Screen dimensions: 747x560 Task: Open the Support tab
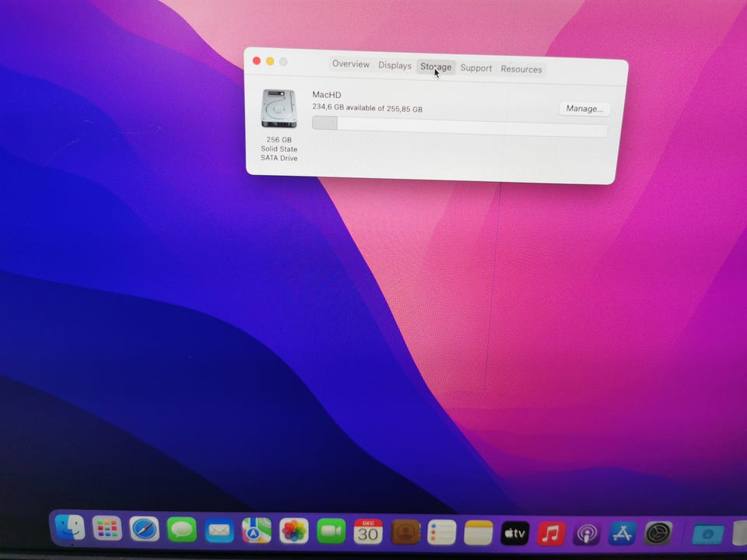(476, 68)
